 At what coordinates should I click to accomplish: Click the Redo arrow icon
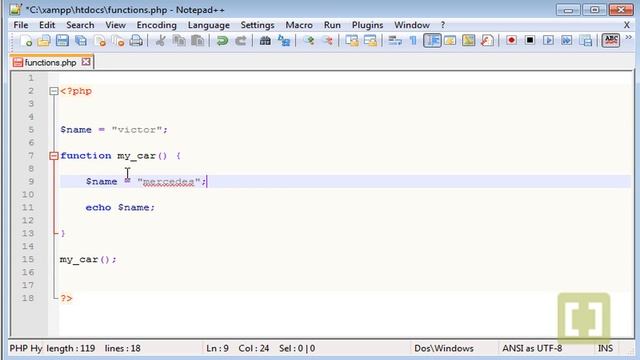(x=241, y=40)
